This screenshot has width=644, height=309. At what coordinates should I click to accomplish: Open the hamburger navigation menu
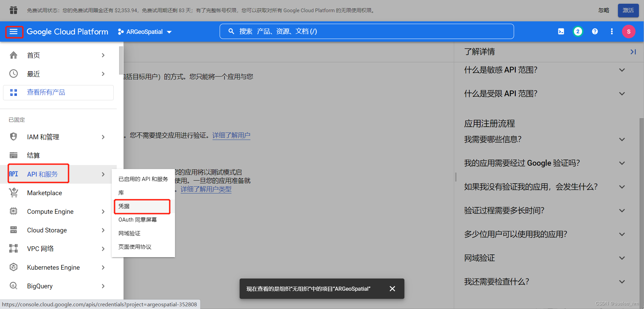pos(14,32)
